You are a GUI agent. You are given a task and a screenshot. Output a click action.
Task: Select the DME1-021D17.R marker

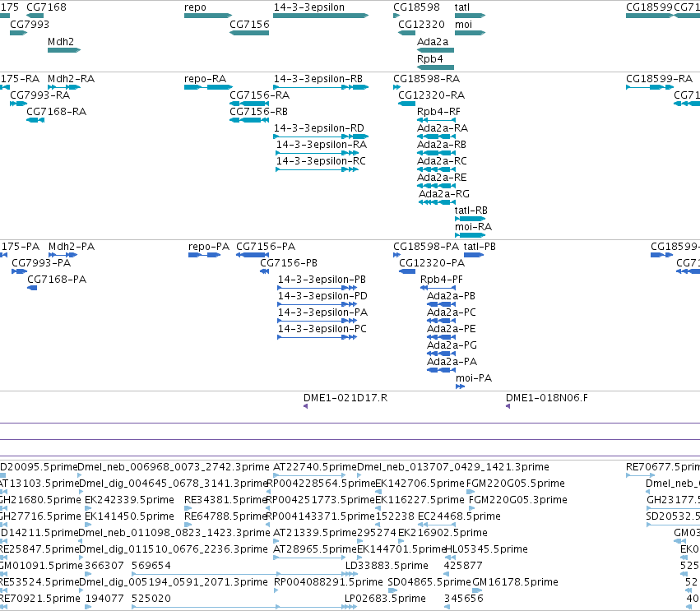point(306,406)
